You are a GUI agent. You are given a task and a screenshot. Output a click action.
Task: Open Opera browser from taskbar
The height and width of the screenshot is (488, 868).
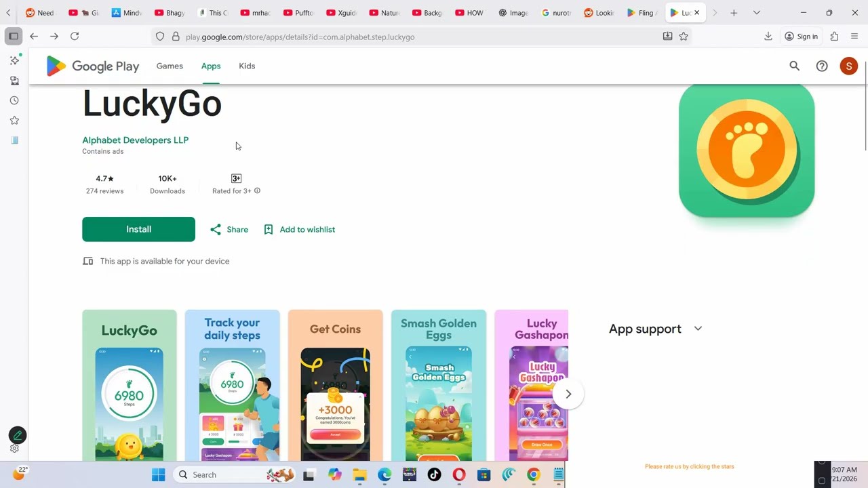click(459, 474)
